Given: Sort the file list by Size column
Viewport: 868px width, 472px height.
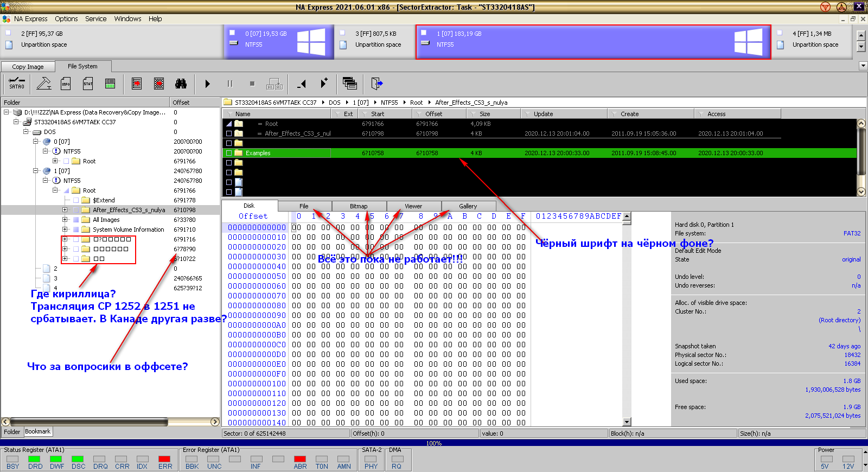Looking at the screenshot, I should [x=484, y=114].
